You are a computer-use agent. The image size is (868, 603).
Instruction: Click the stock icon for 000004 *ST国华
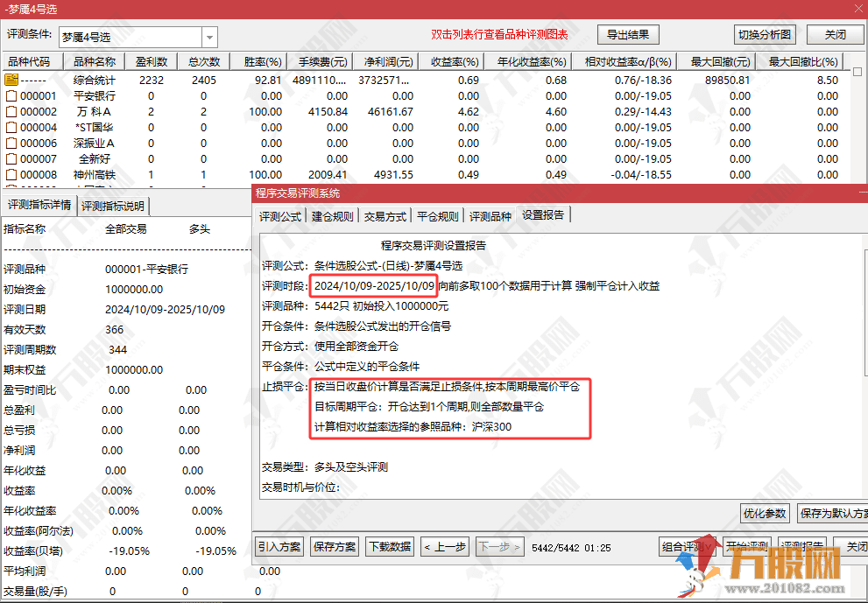11,128
